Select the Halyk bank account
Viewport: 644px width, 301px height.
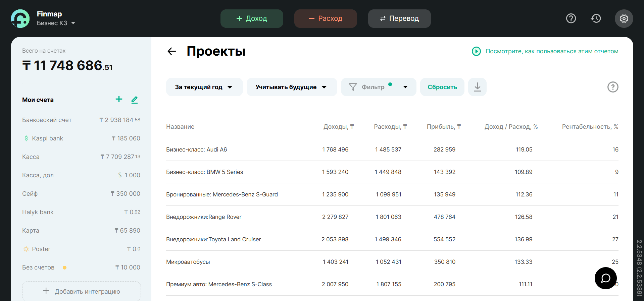pyautogui.click(x=81, y=212)
